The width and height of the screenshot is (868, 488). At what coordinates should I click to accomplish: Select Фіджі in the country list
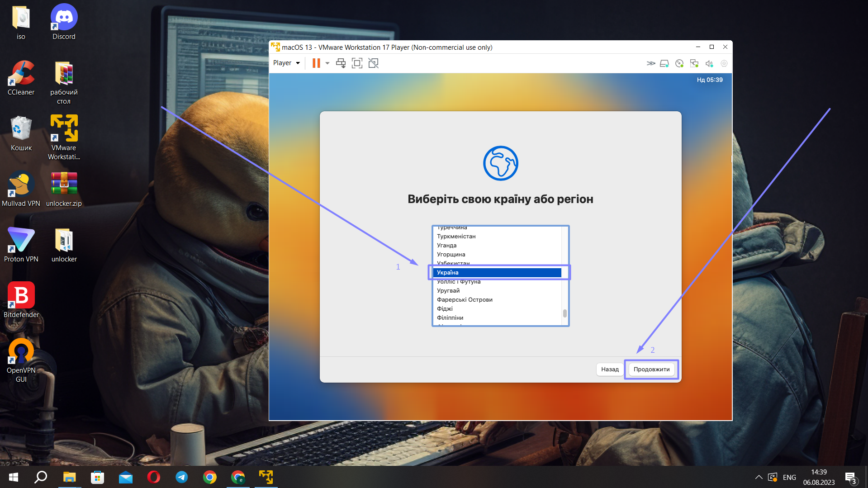(497, 308)
